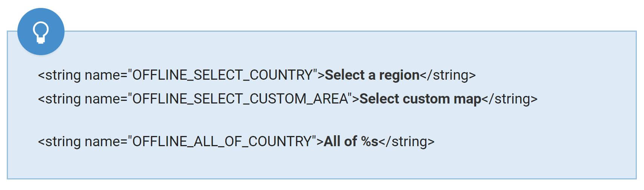Click the opening "<string" on the second line
Screen dimensions: 644x190
[59, 99]
